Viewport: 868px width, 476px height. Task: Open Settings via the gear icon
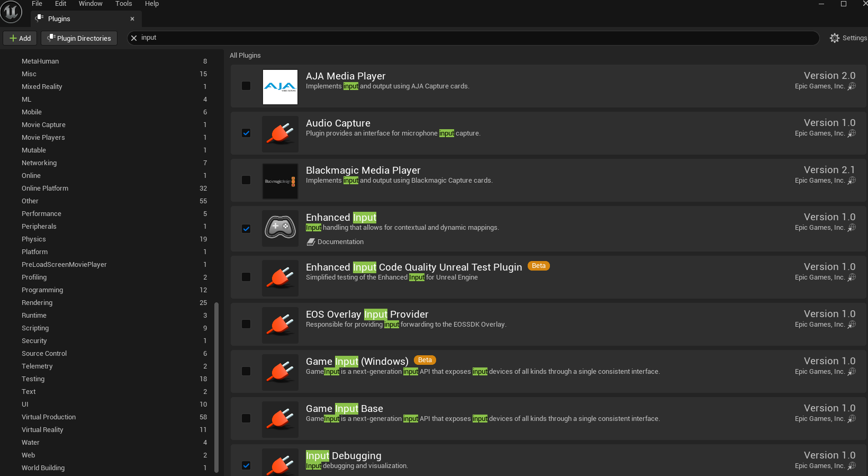pos(835,38)
